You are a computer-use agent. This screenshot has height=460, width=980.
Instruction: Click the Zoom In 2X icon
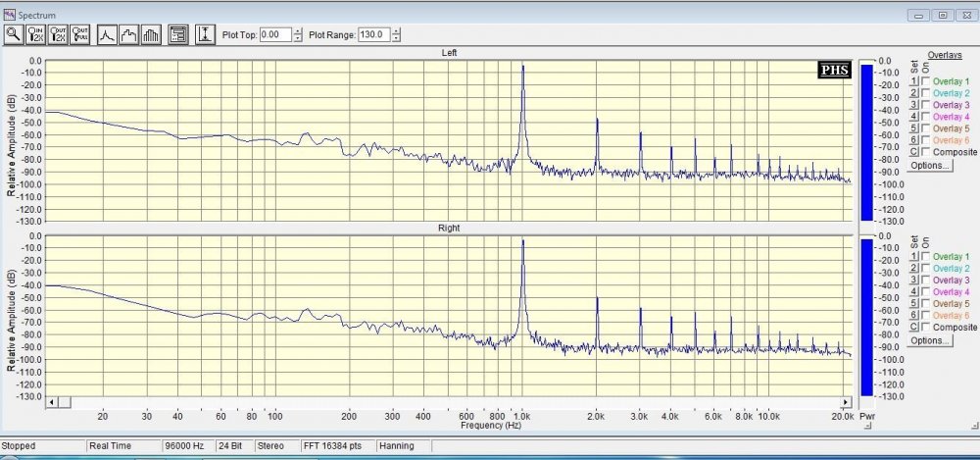[36, 34]
